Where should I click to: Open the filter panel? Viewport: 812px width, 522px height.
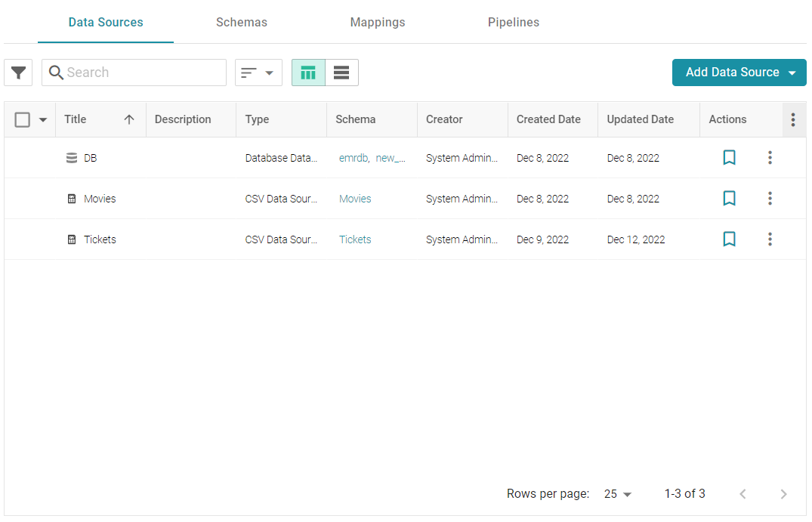(17, 73)
